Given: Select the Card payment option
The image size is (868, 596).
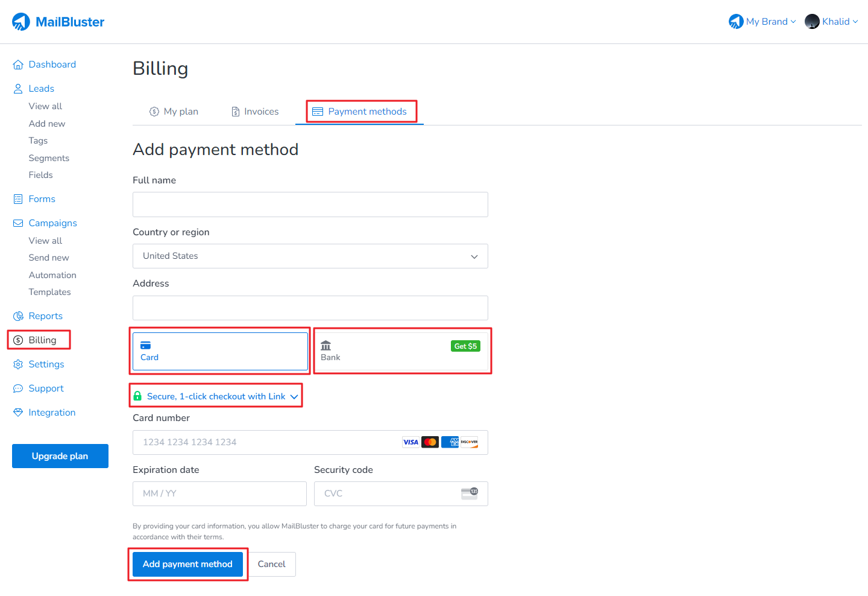Looking at the screenshot, I should pyautogui.click(x=220, y=350).
